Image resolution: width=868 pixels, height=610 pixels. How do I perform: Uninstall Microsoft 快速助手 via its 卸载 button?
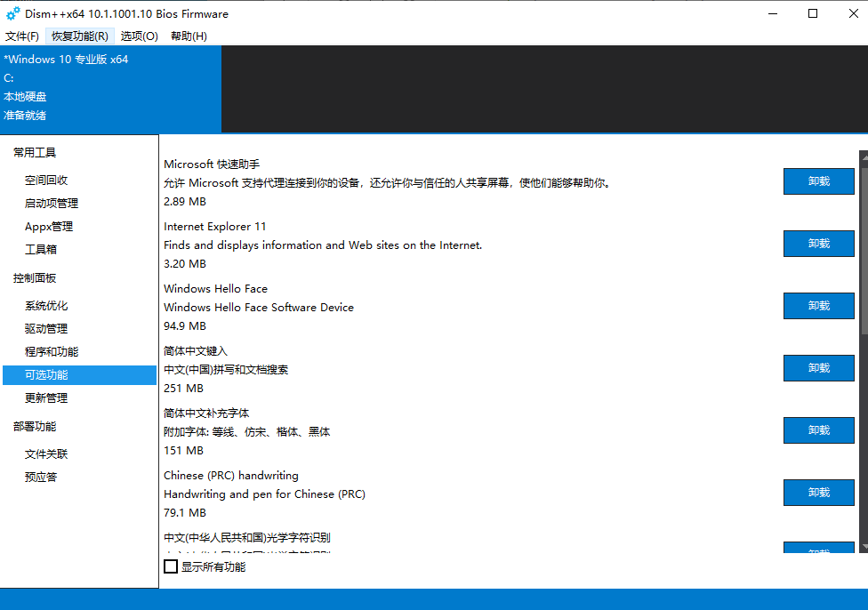click(818, 181)
